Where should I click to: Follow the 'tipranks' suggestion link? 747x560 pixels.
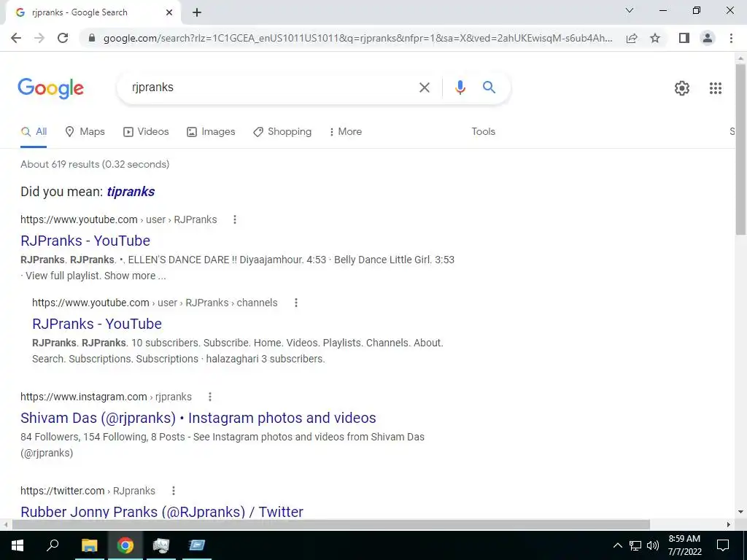131,192
